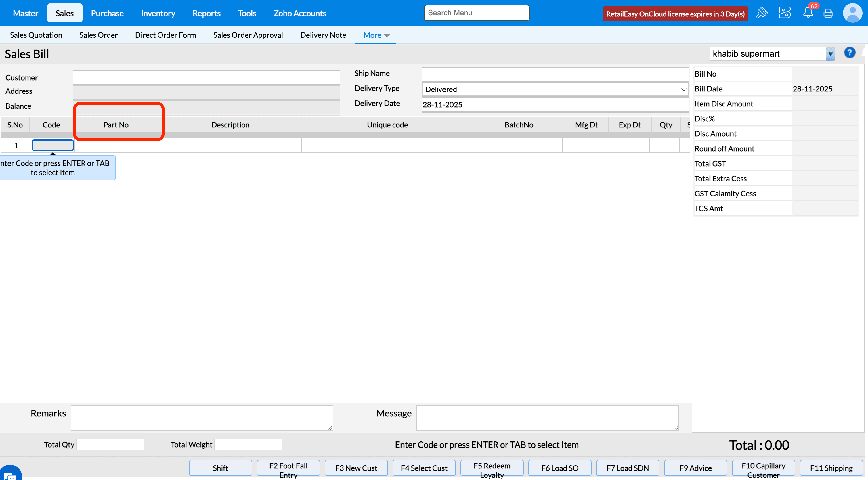Click the printer icon in header
The width and height of the screenshot is (868, 480).
tap(828, 14)
